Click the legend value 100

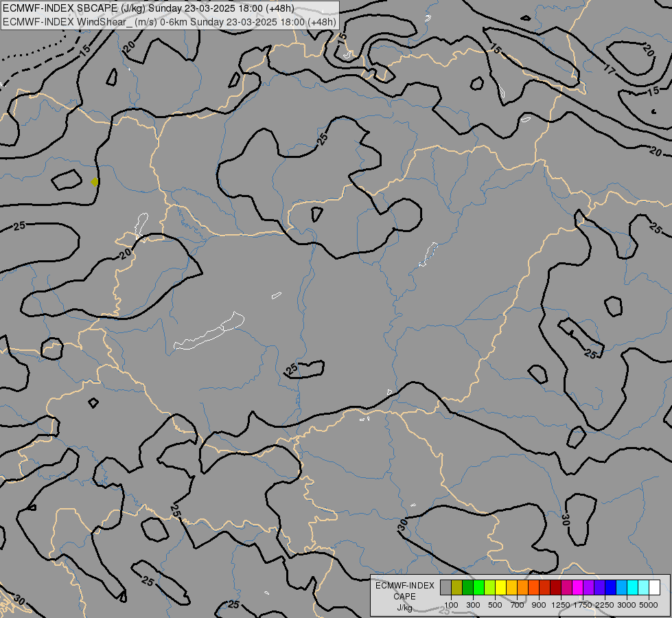point(451,605)
